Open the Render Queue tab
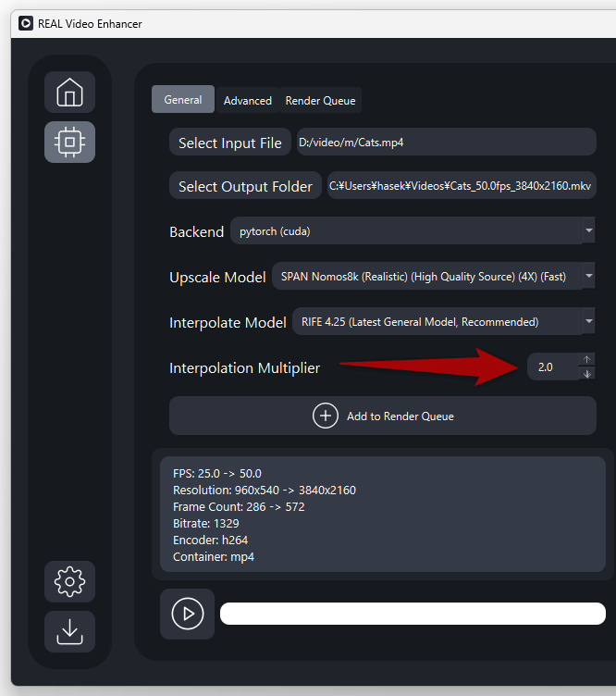The width and height of the screenshot is (616, 696). [320, 101]
